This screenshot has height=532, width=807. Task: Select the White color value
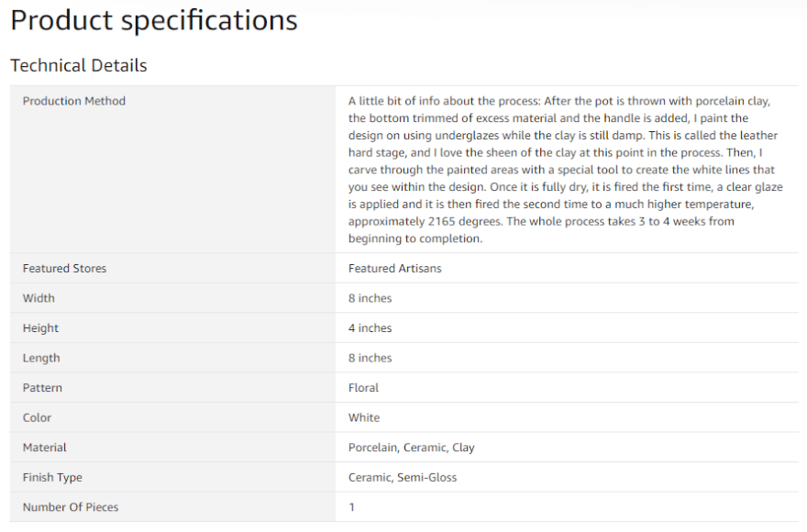point(364,417)
